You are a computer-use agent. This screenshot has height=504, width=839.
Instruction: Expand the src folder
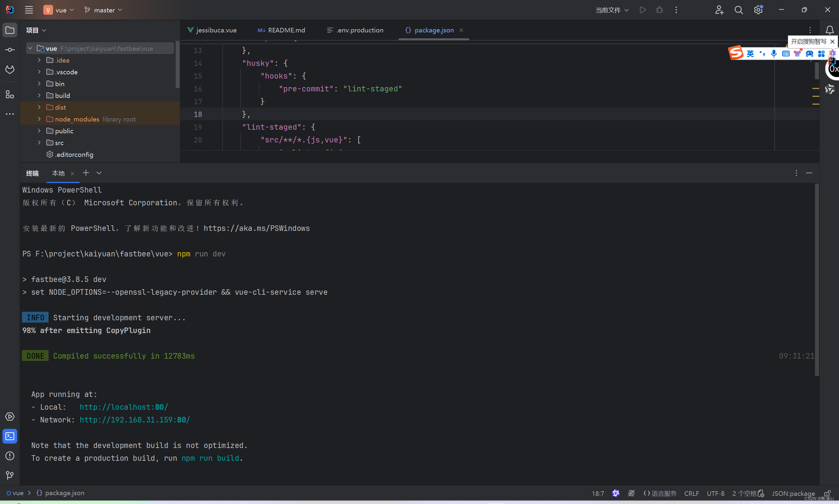(39, 143)
